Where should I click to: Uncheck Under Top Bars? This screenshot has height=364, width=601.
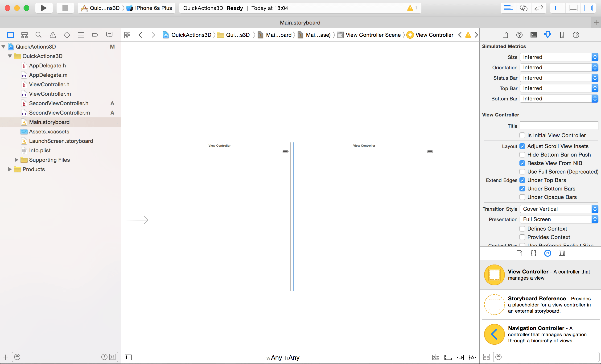click(x=522, y=180)
